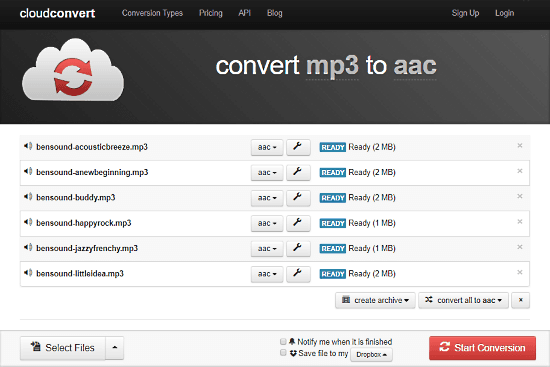Click Sign Up in header

point(465,13)
